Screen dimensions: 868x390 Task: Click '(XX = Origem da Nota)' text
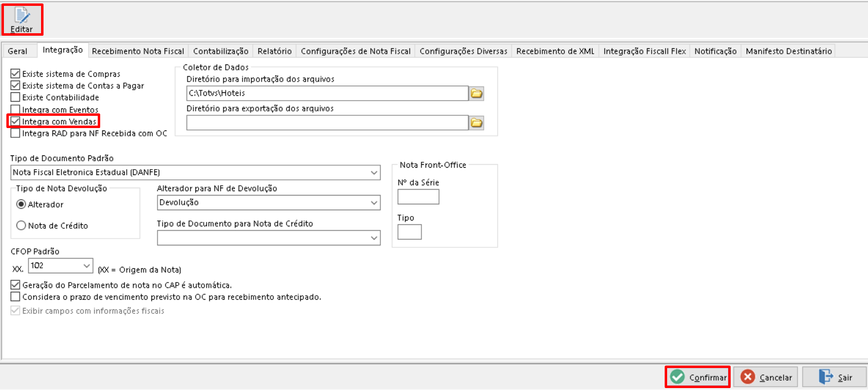(139, 270)
